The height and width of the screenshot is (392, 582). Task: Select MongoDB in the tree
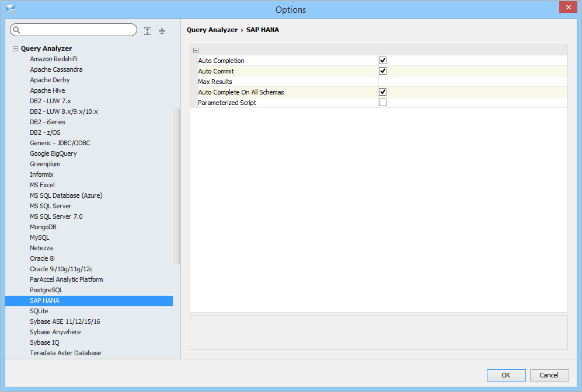[x=43, y=227]
